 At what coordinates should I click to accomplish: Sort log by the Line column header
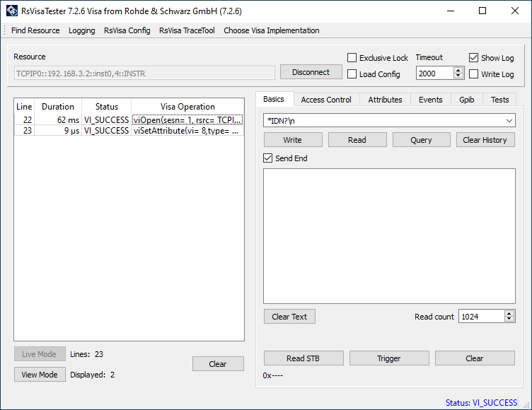click(24, 107)
